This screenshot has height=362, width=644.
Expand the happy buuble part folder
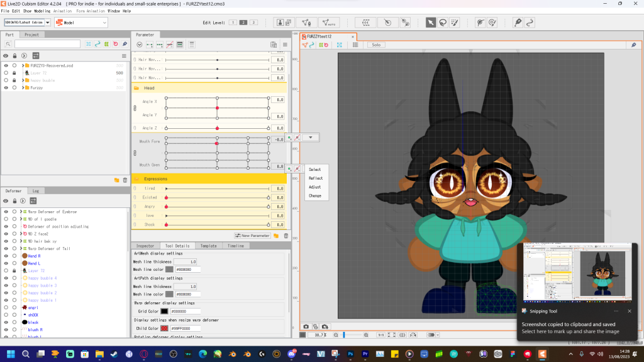[23, 80]
